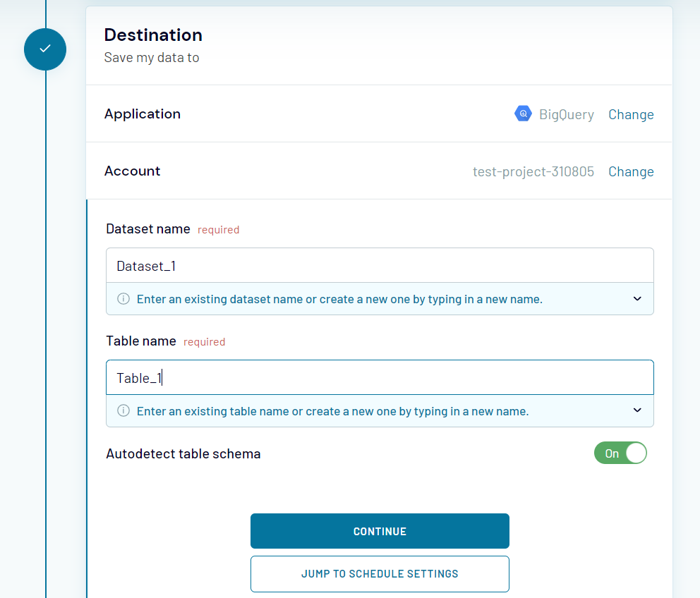Screen dimensions: 700x598
Task: Click the BigQuery hexagon logo icon
Action: pos(523,114)
